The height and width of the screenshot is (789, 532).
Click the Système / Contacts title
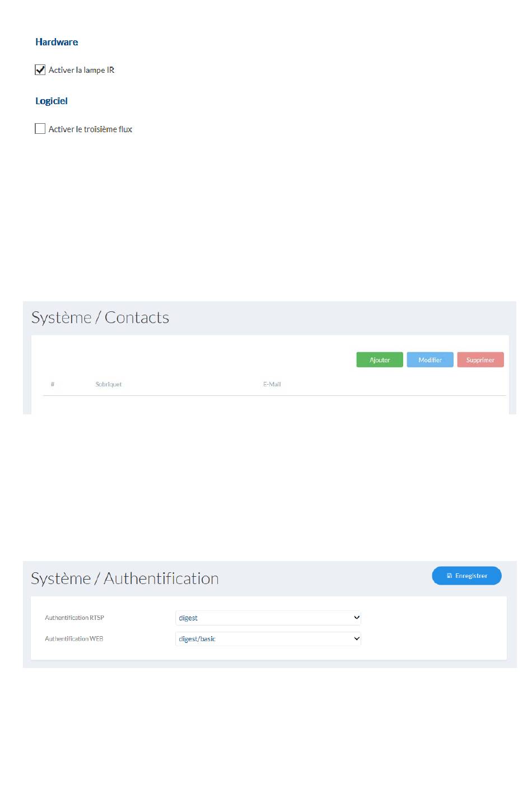pos(100,318)
